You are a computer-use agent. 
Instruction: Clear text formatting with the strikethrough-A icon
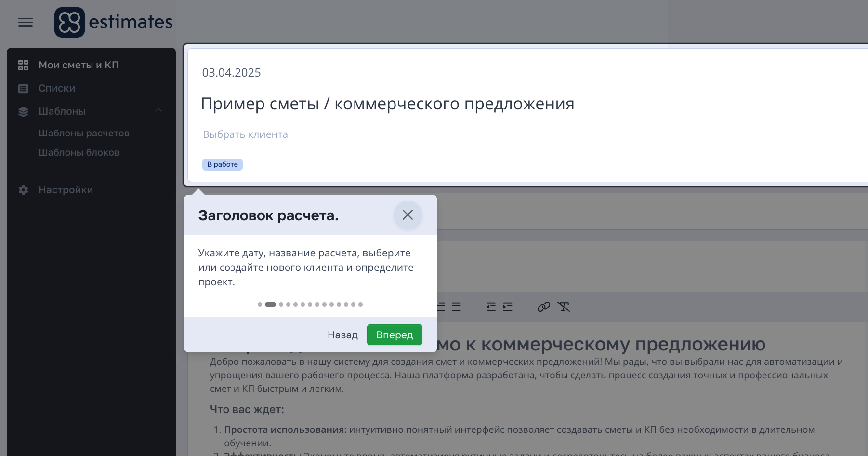[564, 307]
